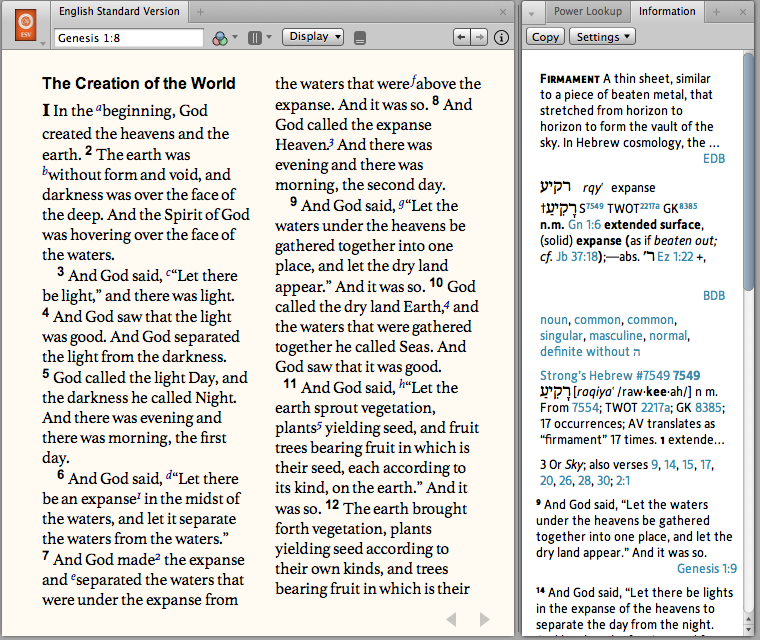
Task: Click the ESV book cover icon
Action: (26, 25)
